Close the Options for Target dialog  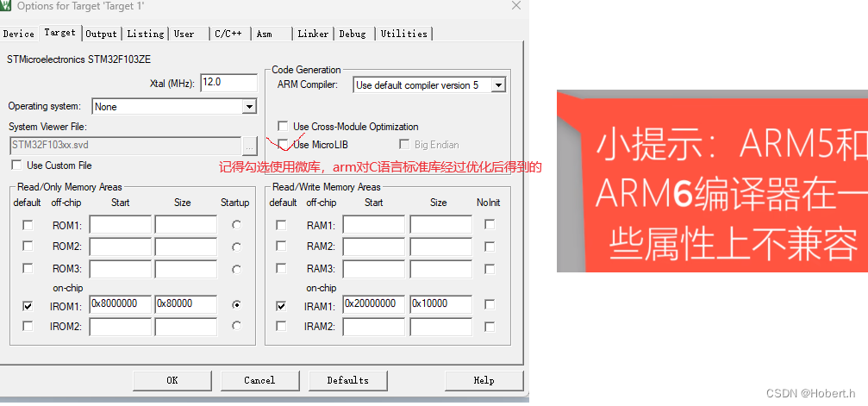(x=516, y=5)
